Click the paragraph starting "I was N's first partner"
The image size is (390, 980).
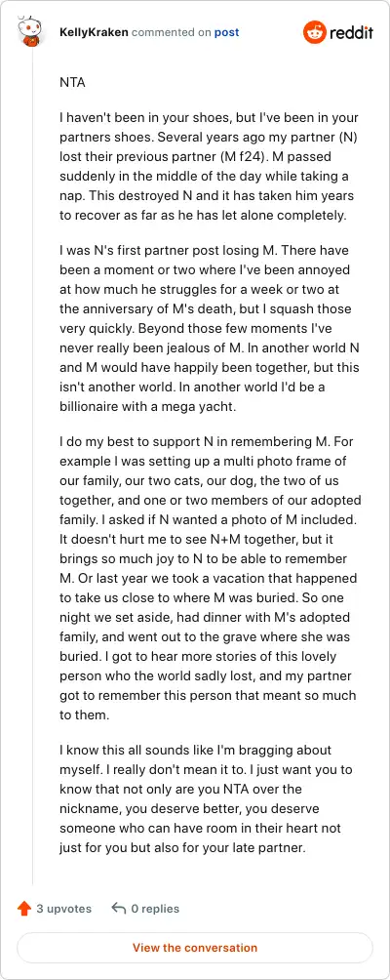209,328
